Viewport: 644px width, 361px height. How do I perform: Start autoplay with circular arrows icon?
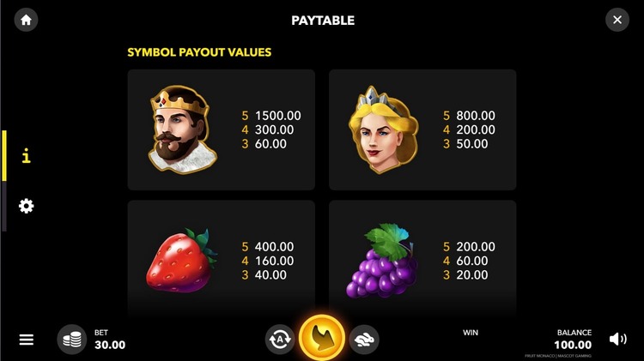280,340
